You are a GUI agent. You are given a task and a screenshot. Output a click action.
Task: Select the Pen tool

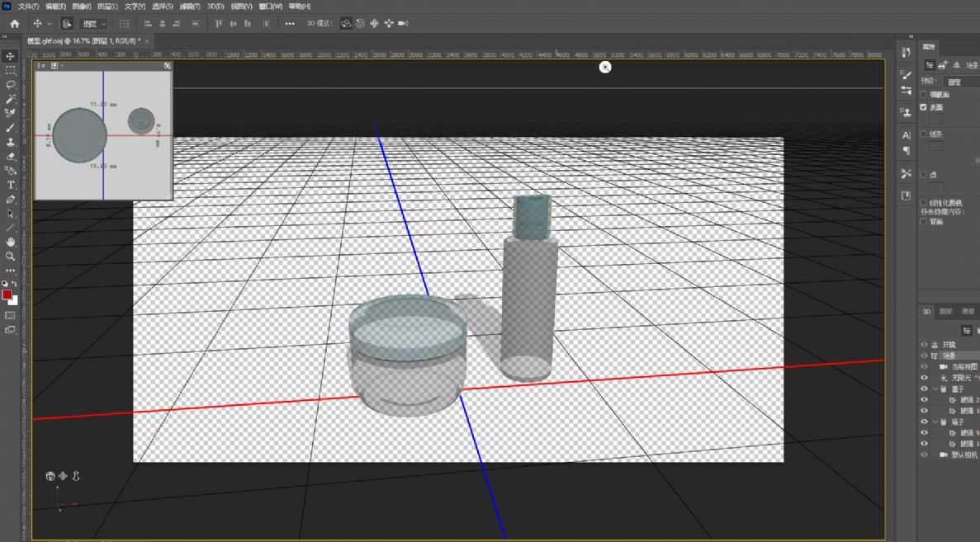(x=10, y=199)
